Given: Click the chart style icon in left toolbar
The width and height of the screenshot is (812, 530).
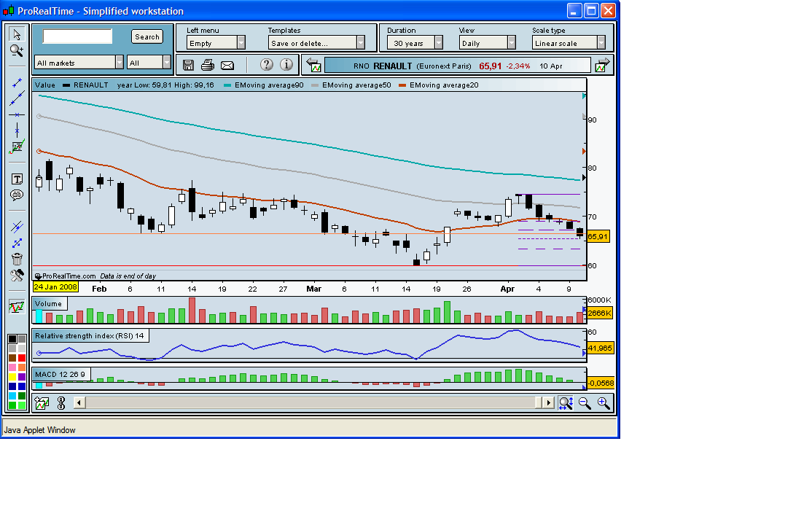Looking at the screenshot, I should point(17,307).
